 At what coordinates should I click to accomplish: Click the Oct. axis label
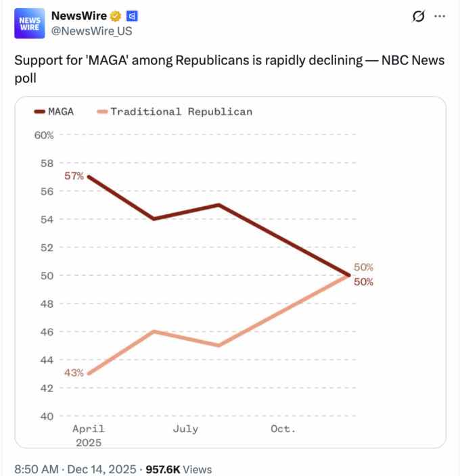click(x=283, y=429)
